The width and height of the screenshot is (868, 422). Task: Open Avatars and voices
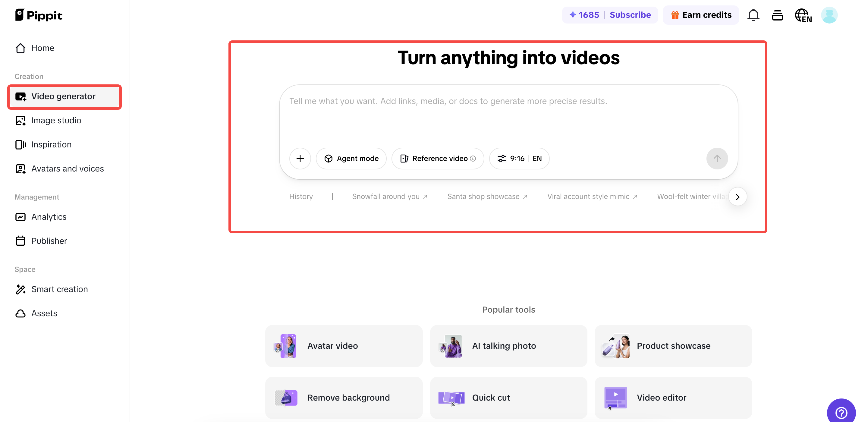tap(68, 168)
